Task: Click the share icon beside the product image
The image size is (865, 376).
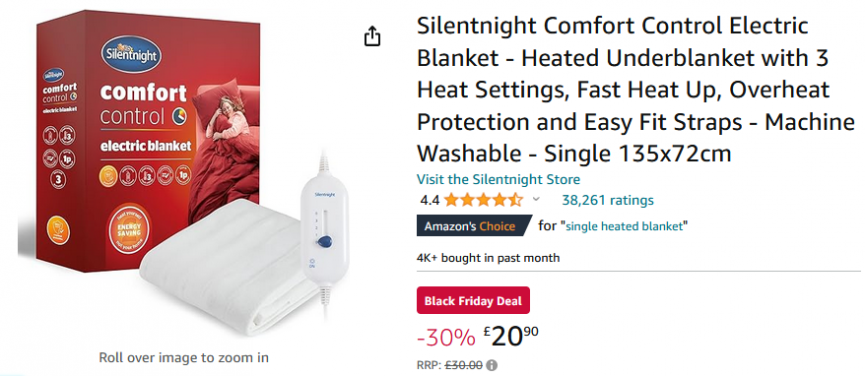Action: click(372, 37)
